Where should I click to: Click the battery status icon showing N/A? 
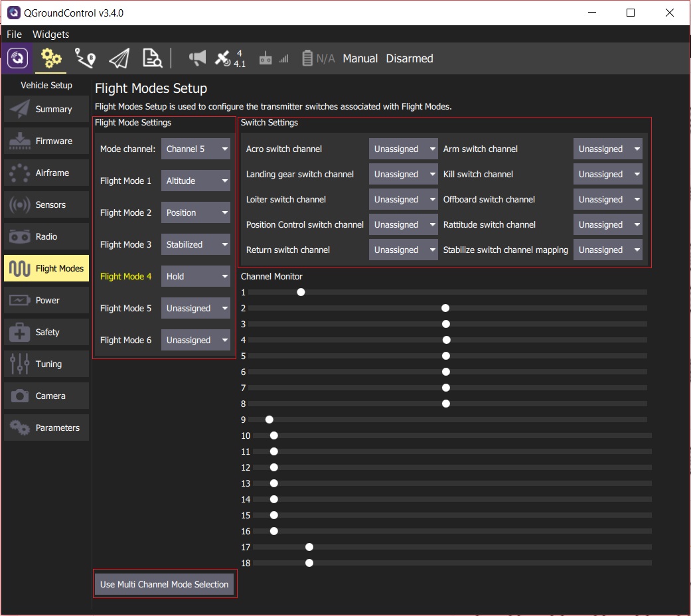pos(307,58)
